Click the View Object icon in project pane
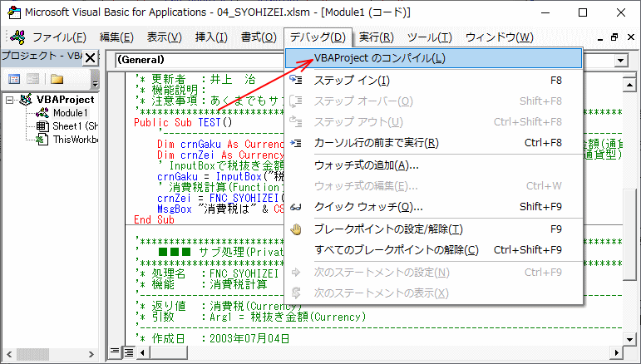 click(x=32, y=79)
